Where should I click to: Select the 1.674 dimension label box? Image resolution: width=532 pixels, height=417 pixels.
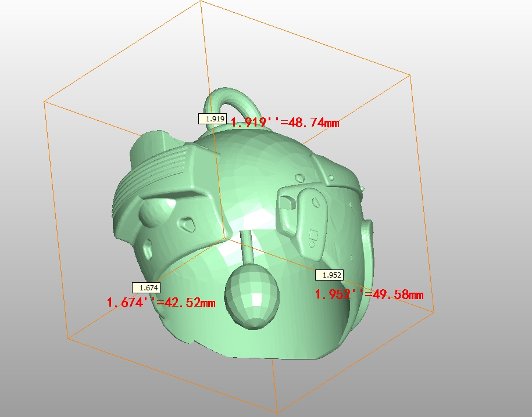click(146, 287)
